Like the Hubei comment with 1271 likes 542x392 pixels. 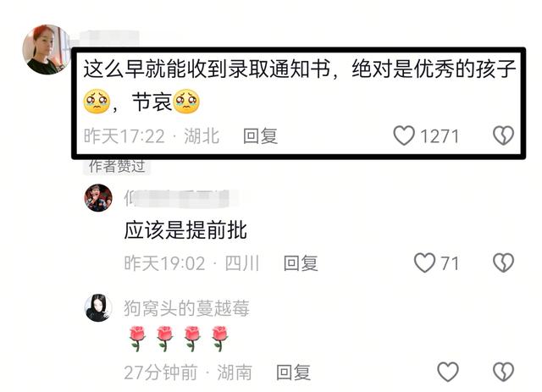coord(404,135)
